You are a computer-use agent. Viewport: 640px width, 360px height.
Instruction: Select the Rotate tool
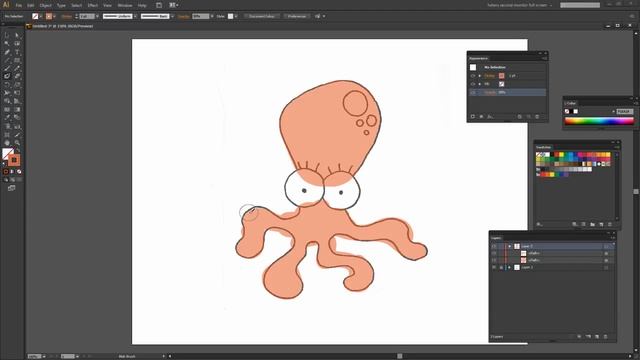7,85
